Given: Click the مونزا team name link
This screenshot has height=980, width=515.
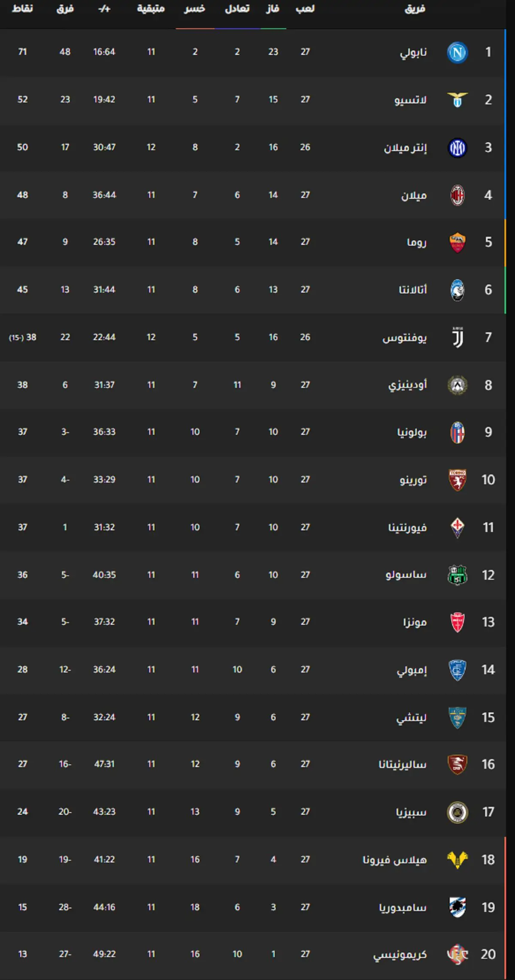Looking at the screenshot, I should [415, 622].
